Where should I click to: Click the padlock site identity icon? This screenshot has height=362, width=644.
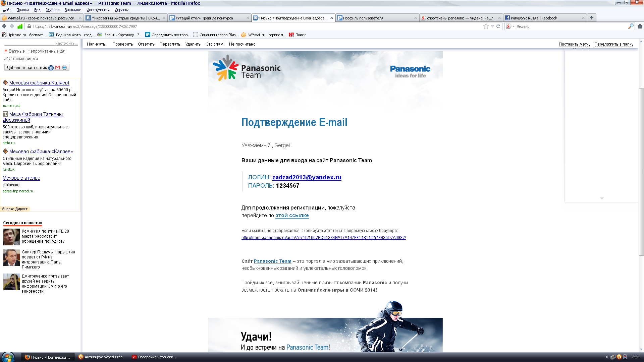[x=29, y=26]
